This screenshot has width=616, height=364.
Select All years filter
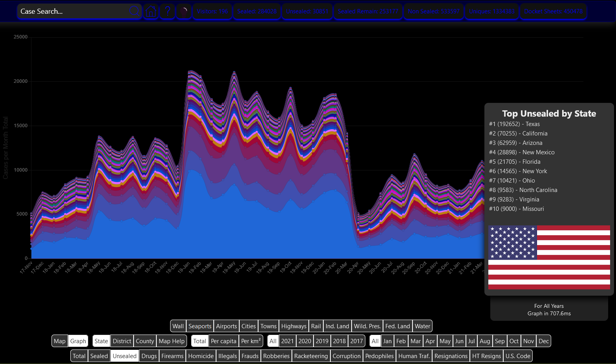273,341
